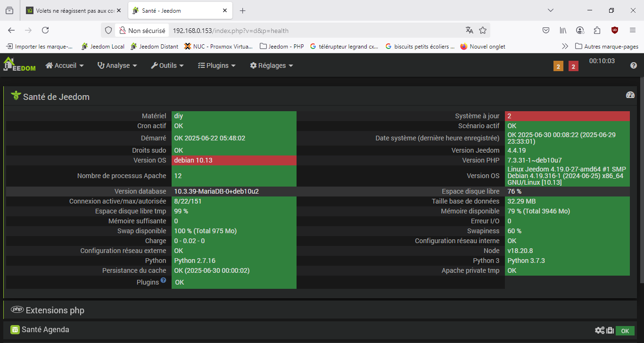Viewport: 644px width, 343px height.
Task: Click the benchmark gauge icon in Santé de Jeedom
Action: 630,95
